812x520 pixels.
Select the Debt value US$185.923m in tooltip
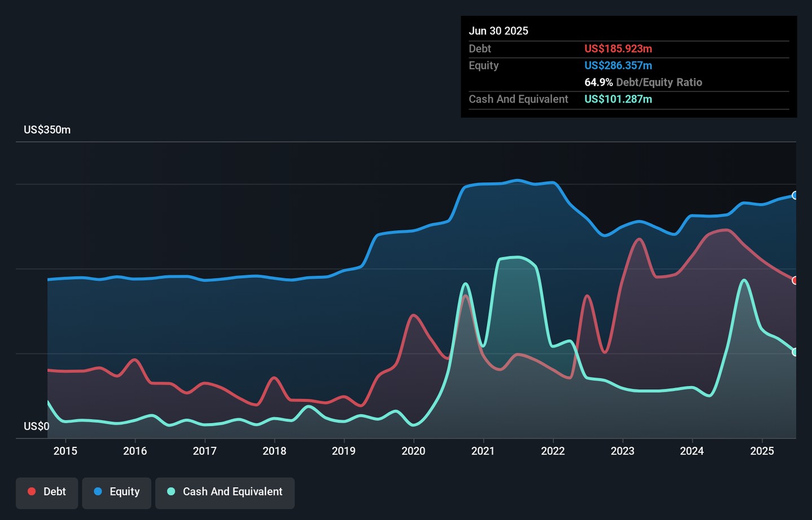click(618, 49)
